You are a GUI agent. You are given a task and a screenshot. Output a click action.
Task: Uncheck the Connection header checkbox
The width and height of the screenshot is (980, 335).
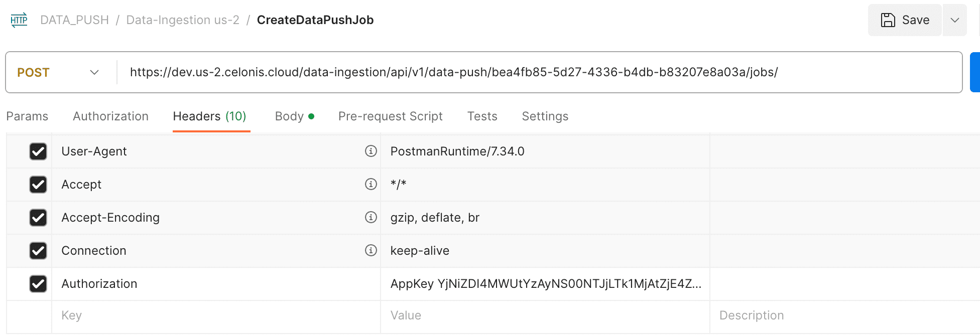coord(38,250)
